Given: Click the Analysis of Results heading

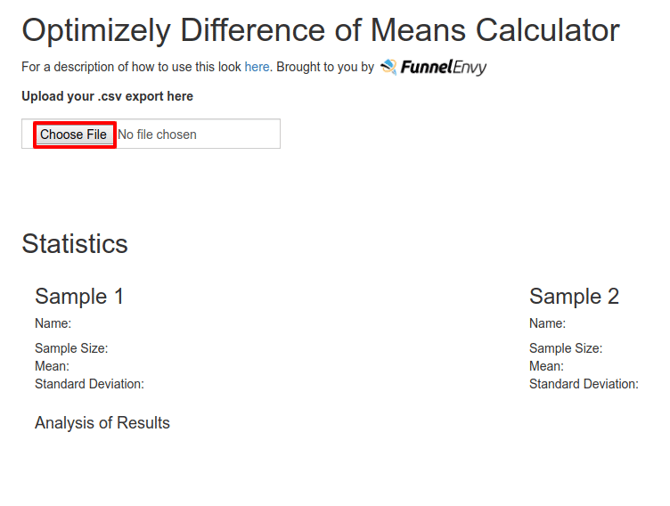Looking at the screenshot, I should click(102, 423).
